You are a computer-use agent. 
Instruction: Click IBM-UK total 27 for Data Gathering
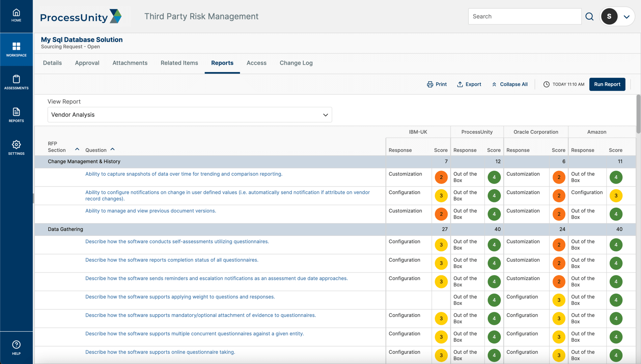coord(445,229)
